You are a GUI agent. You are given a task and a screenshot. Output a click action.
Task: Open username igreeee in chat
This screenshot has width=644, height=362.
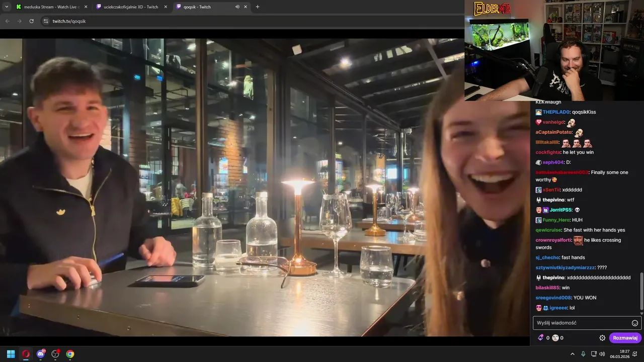point(558,308)
